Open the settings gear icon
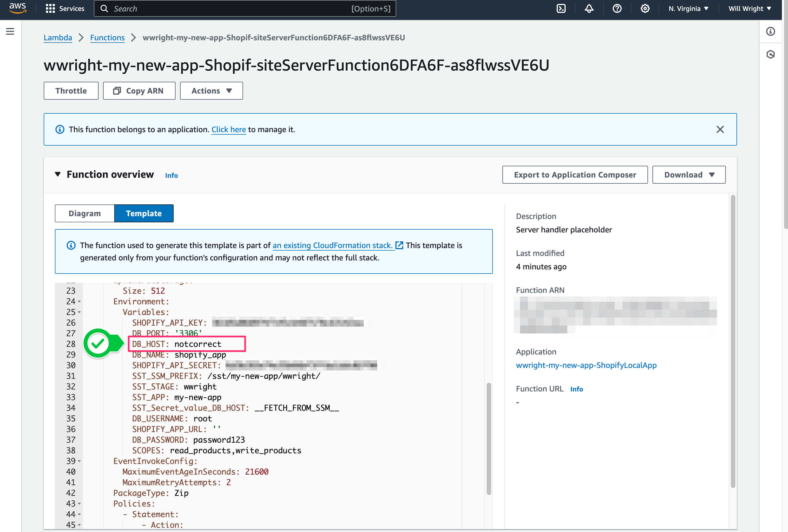This screenshot has width=788, height=532. pos(645,8)
